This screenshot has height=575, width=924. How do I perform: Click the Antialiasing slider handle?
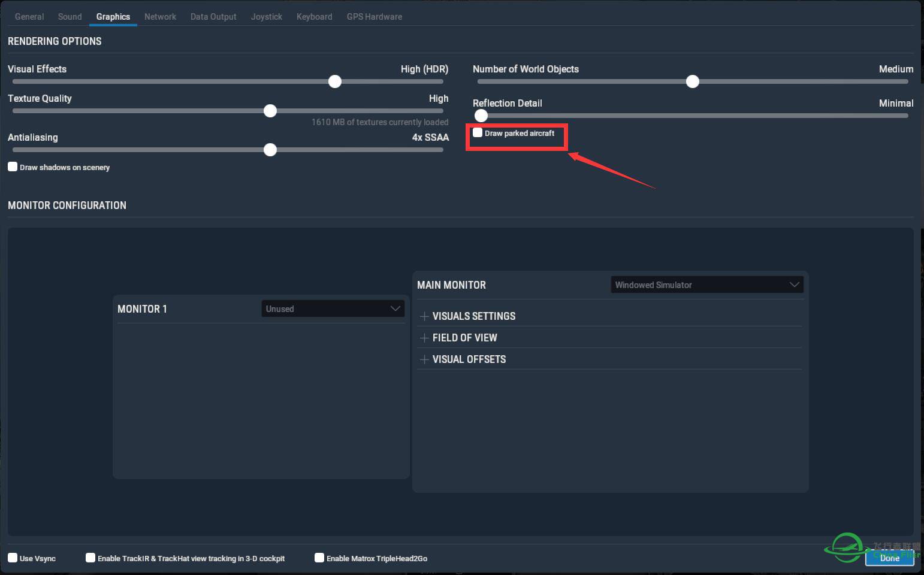coord(270,150)
